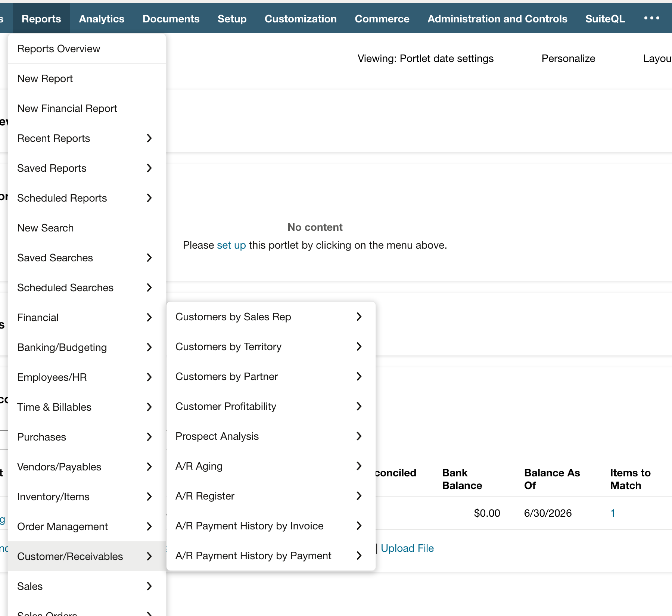Click the Personalize link

[x=568, y=58]
